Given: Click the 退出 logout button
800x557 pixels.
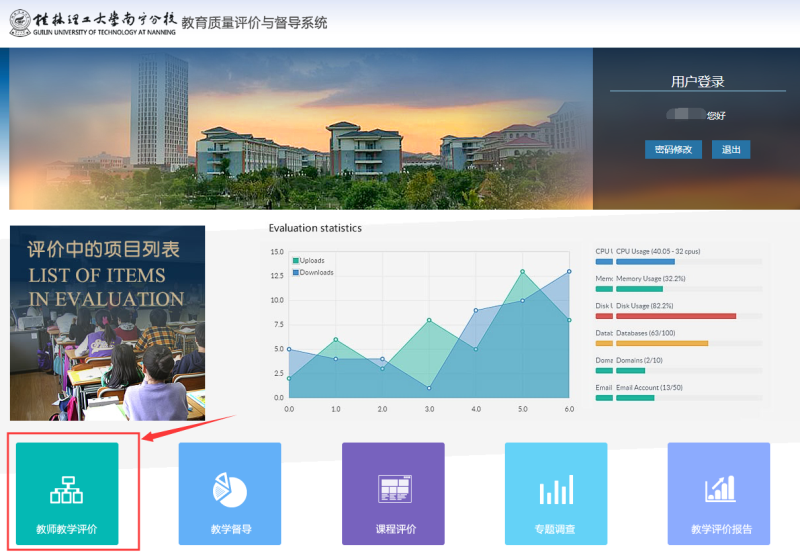Looking at the screenshot, I should click(x=731, y=150).
